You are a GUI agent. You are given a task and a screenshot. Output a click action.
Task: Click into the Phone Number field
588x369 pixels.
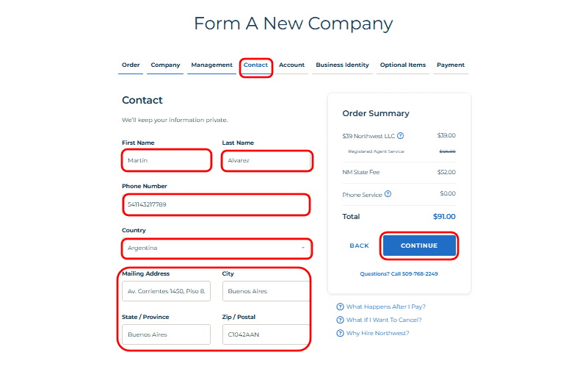click(217, 204)
